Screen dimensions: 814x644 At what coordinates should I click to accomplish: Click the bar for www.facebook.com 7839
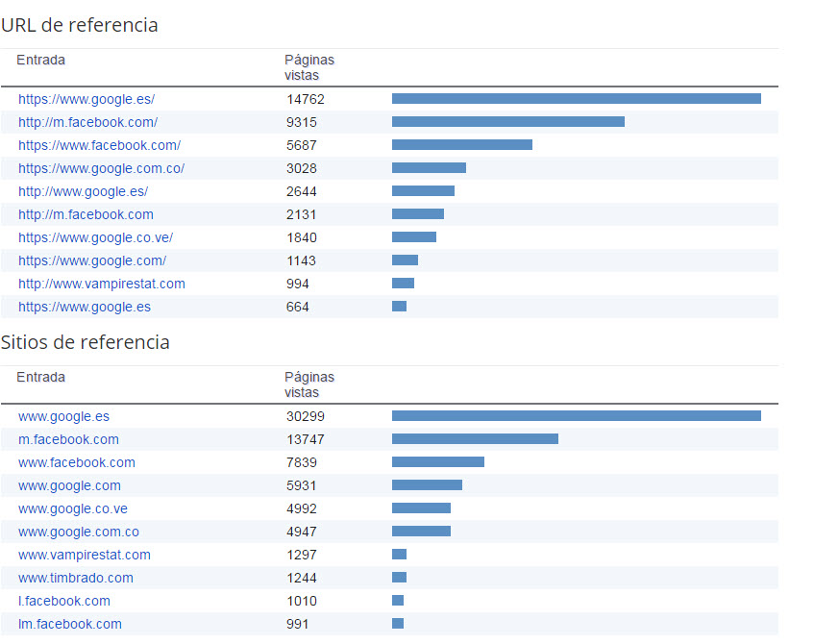coord(438,461)
